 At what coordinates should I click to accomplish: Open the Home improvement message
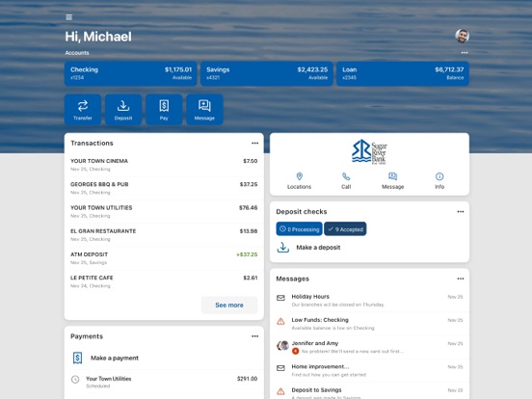tap(369, 370)
